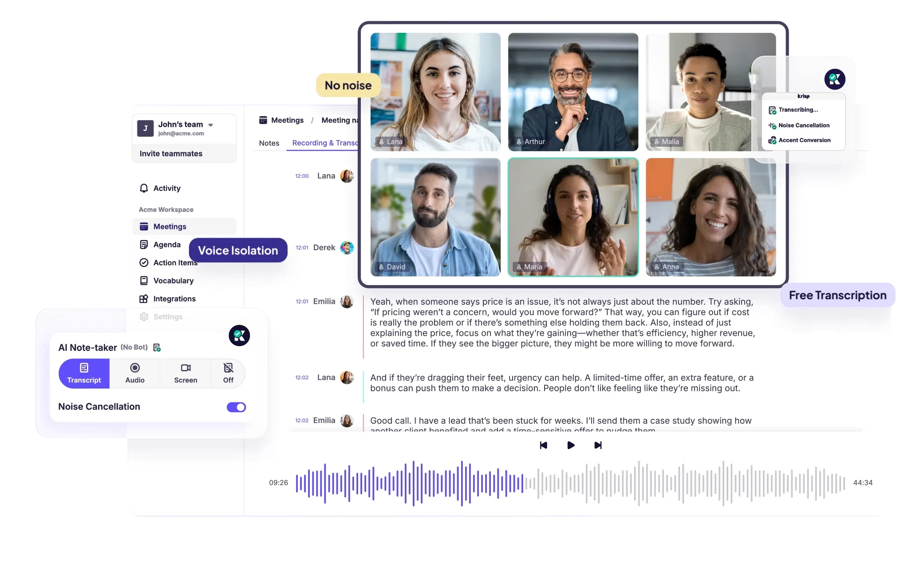
Task: Open Action Items checkmark icon
Action: 144,263
